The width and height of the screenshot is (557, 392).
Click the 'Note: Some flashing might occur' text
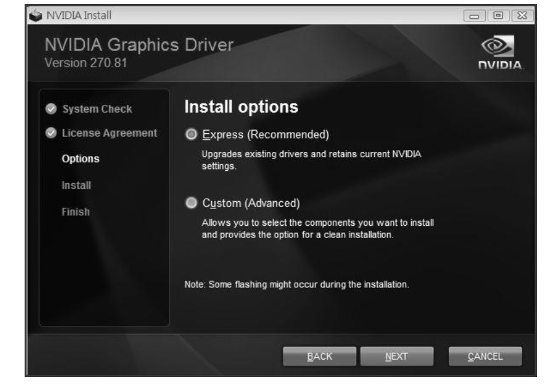pos(297,285)
